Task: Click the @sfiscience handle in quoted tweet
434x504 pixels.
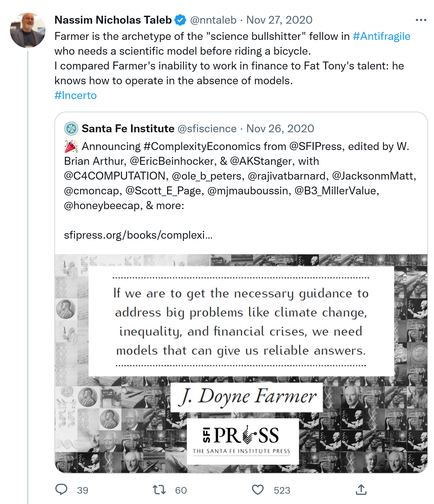Action: 207,129
